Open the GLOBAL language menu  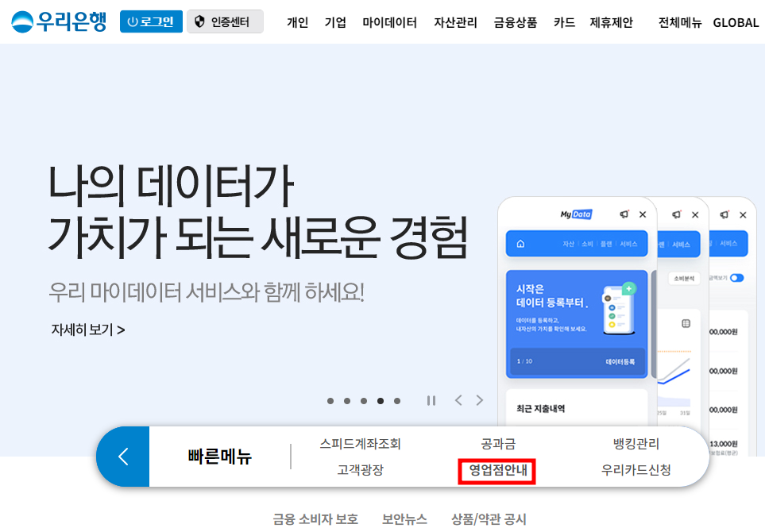[x=735, y=23]
